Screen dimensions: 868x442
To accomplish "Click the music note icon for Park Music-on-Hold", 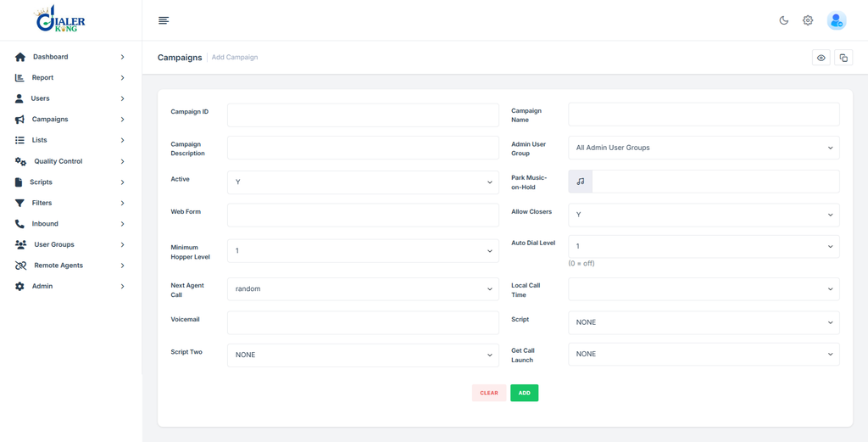I will (580, 182).
